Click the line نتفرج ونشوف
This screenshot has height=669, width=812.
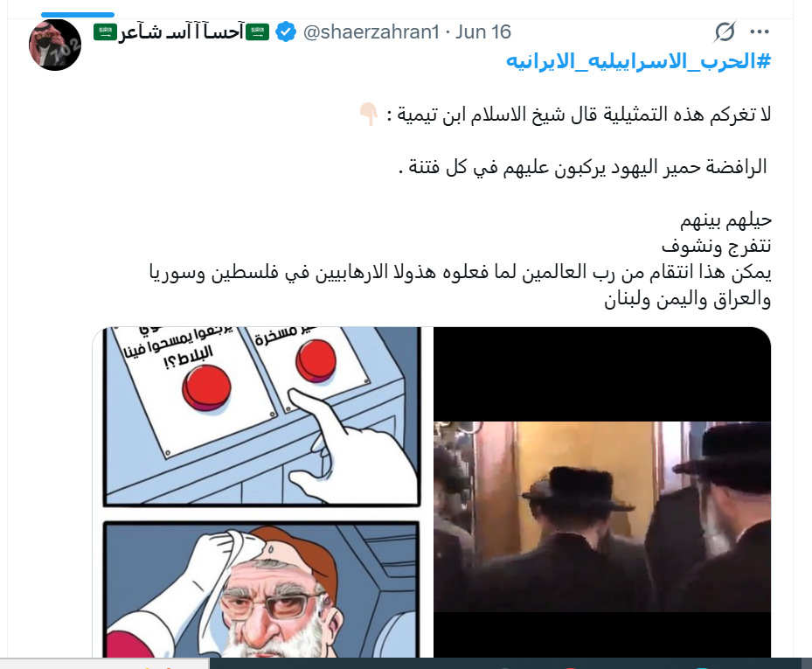click(x=716, y=246)
